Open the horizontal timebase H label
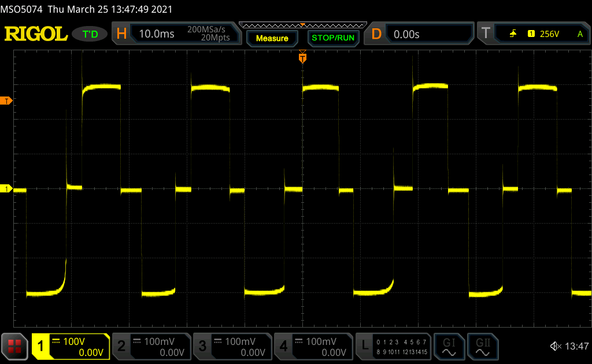Viewport: 592px width, 364px height. 121,34
